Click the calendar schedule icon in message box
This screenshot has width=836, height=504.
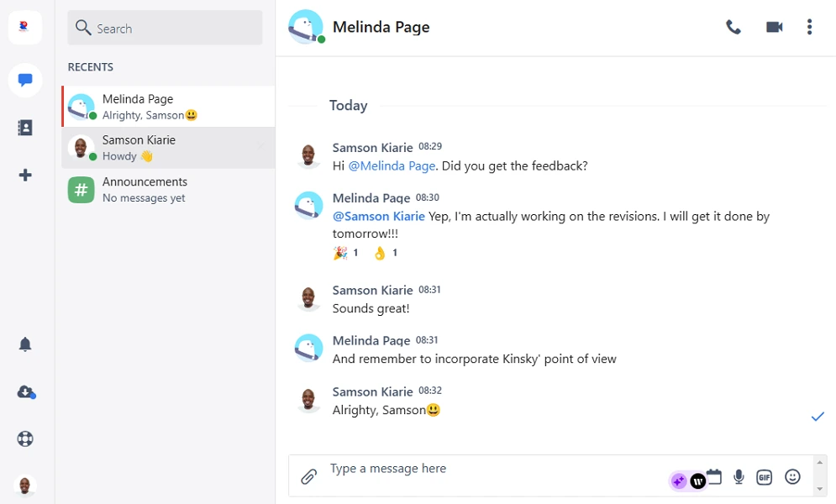click(714, 476)
